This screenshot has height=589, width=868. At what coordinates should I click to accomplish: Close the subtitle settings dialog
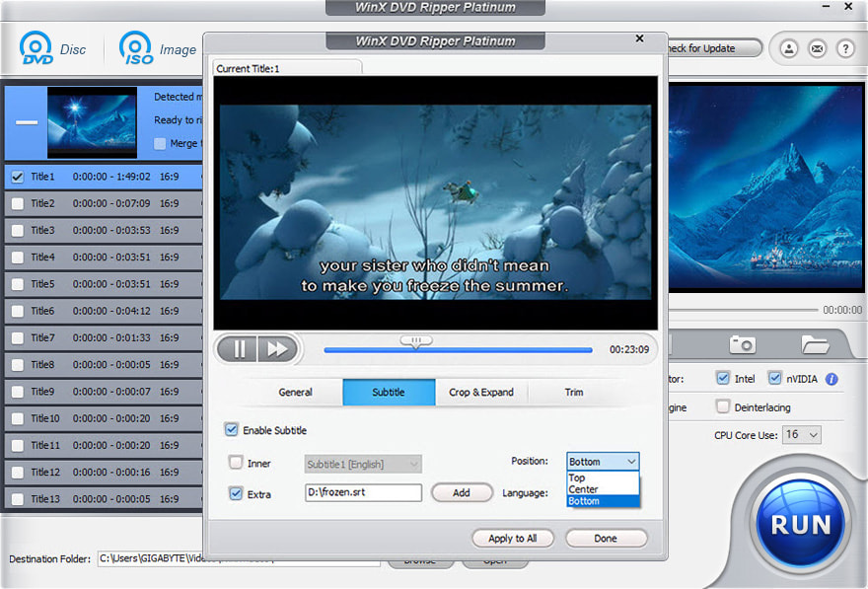[639, 38]
